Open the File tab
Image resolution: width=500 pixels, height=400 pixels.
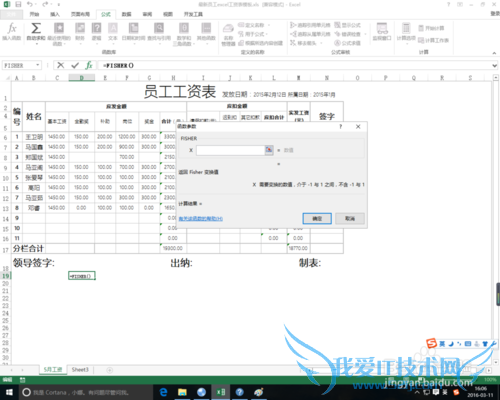[x=11, y=14]
